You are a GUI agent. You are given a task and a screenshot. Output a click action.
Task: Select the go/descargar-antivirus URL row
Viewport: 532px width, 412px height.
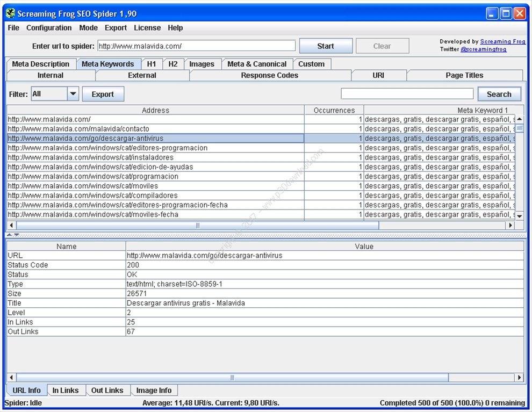(x=261, y=139)
